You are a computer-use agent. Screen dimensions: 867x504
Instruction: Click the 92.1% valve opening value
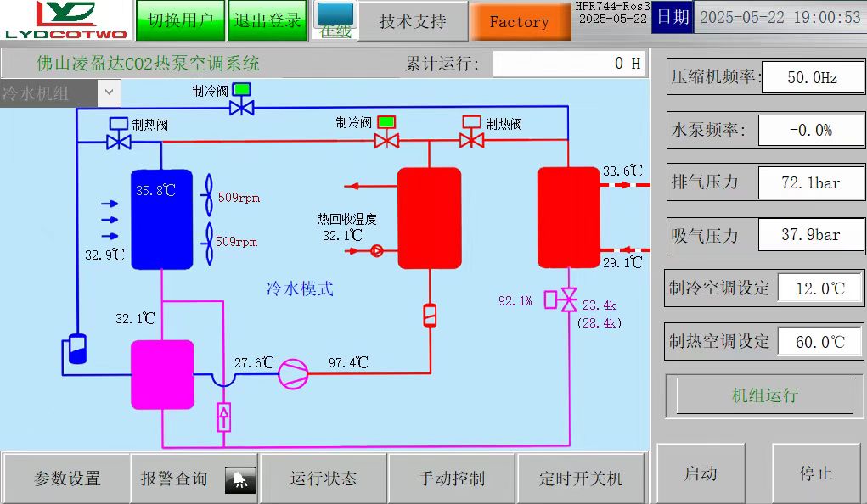coord(515,301)
